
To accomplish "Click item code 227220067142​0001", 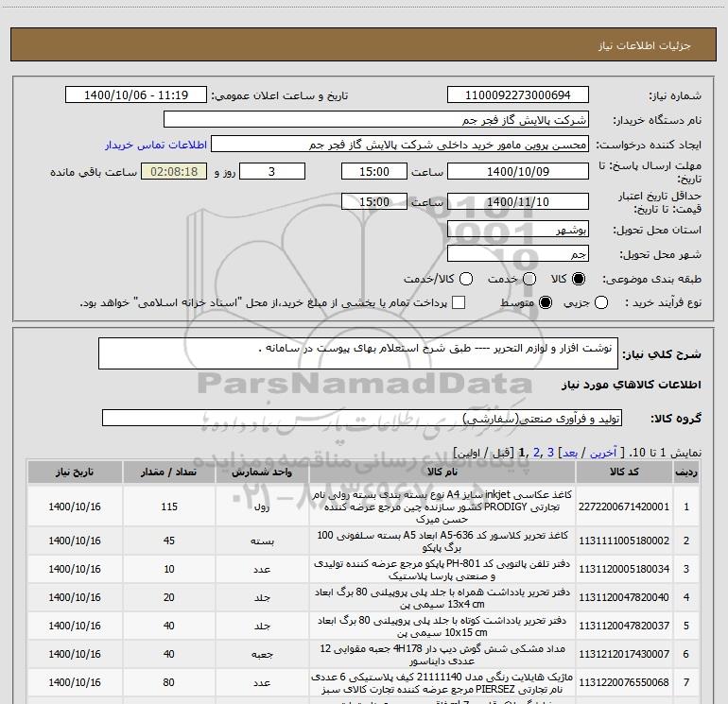I will click(624, 507).
